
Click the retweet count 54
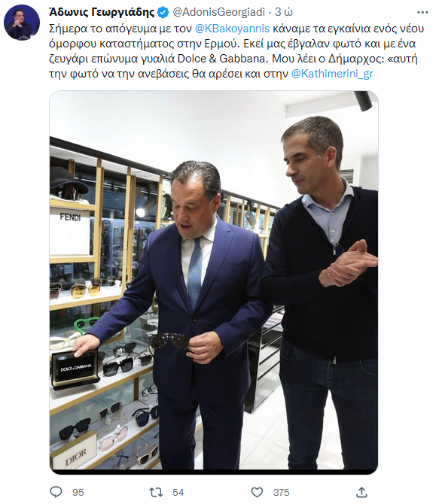[x=178, y=493]
